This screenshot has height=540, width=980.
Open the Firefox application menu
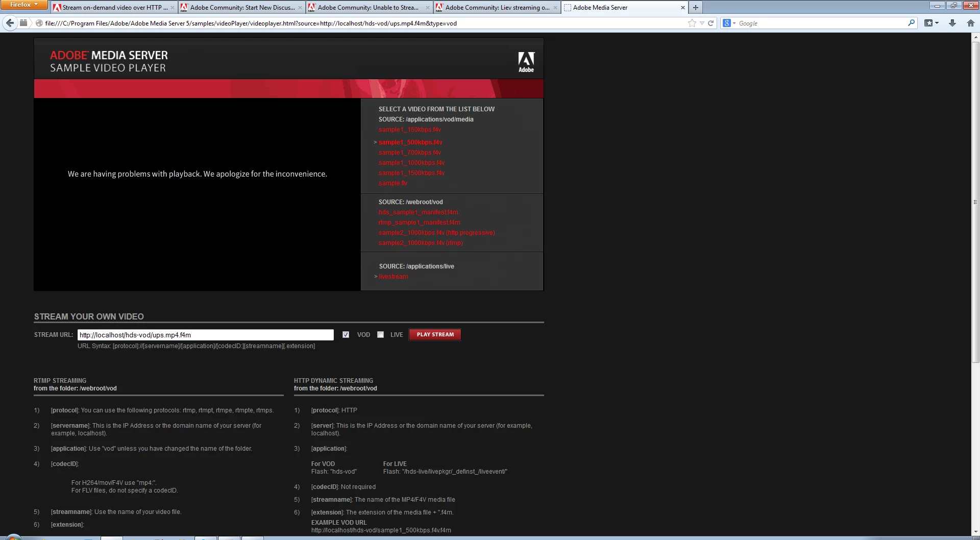(x=23, y=5)
